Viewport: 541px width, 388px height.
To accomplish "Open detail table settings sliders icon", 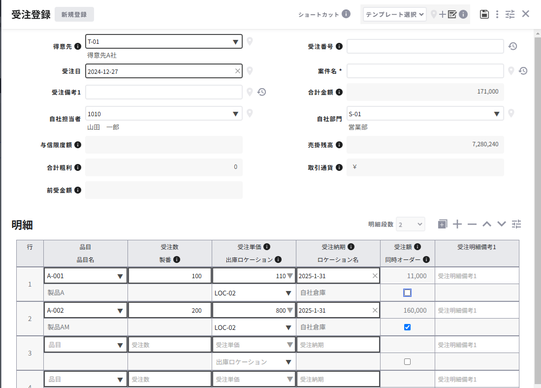I will tap(517, 224).
